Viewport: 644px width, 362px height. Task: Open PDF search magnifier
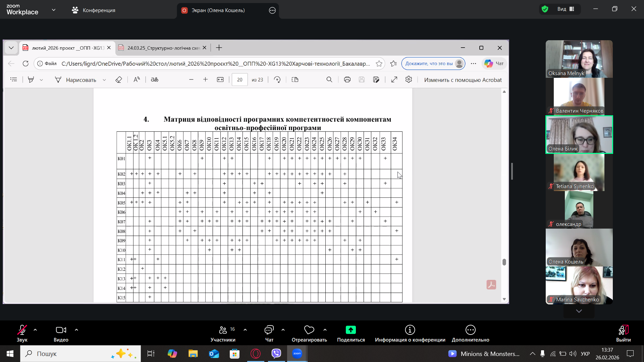click(x=329, y=80)
